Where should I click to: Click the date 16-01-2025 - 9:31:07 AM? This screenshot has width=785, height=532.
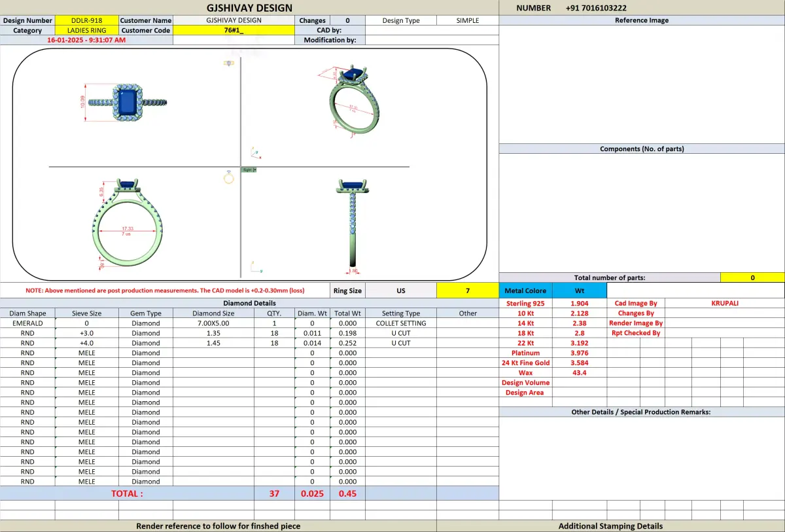pyautogui.click(x=86, y=40)
